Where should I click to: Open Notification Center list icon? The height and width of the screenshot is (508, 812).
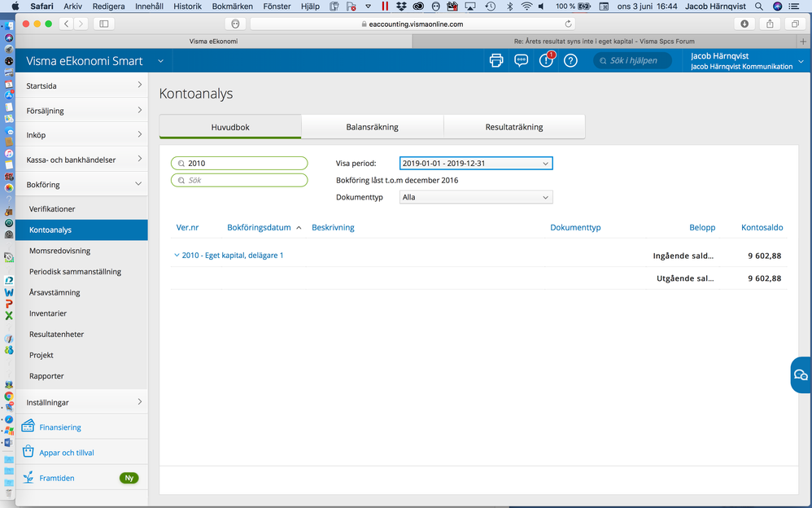coord(796,7)
